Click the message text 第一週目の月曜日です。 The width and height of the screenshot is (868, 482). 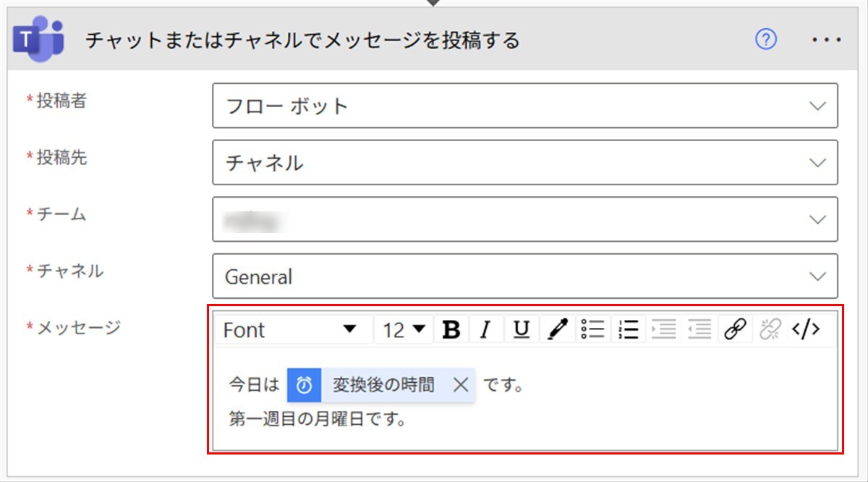pyautogui.click(x=317, y=419)
